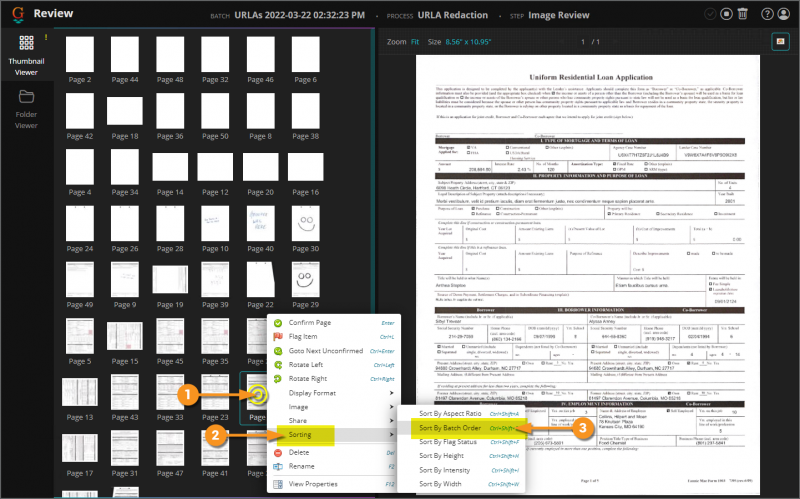Click the green Confirm Page icon
This screenshot has height=499, width=800.
point(278,323)
